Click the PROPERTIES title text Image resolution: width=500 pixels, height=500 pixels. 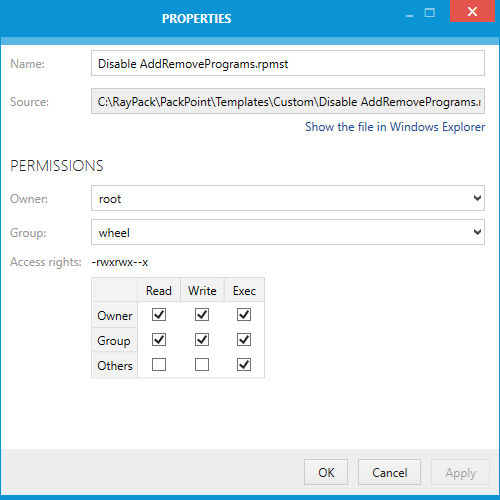[x=196, y=19]
